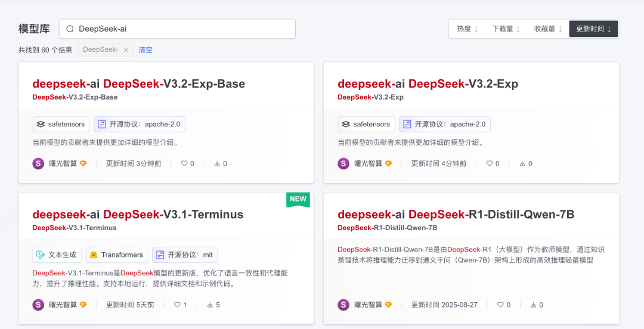Viewport: 644px width, 329px height.
Task: Focus the DeepSeek-ai search input field
Action: (185, 29)
